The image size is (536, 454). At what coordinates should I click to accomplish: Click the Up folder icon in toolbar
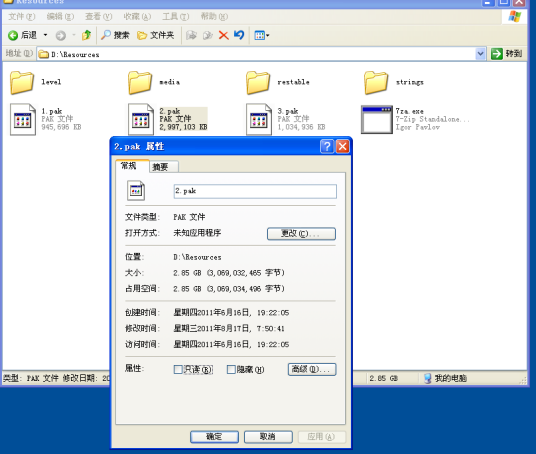click(x=86, y=35)
